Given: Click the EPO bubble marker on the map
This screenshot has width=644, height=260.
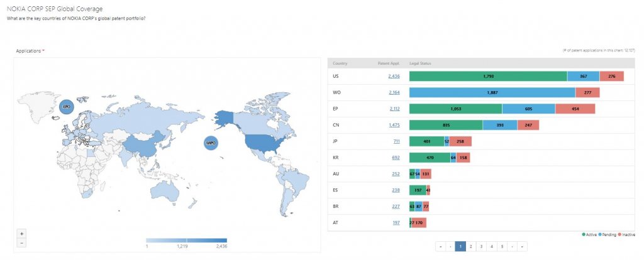Looking at the screenshot, I should [65, 108].
